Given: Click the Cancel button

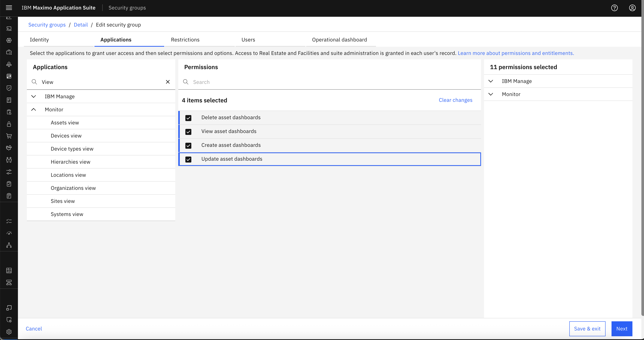Looking at the screenshot, I should pyautogui.click(x=34, y=328).
